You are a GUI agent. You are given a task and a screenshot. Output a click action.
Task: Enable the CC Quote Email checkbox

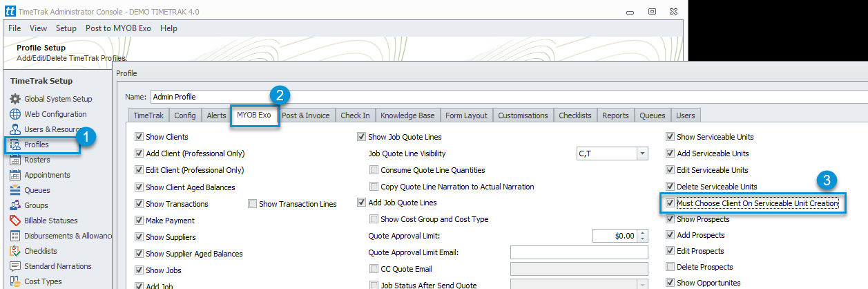374,269
